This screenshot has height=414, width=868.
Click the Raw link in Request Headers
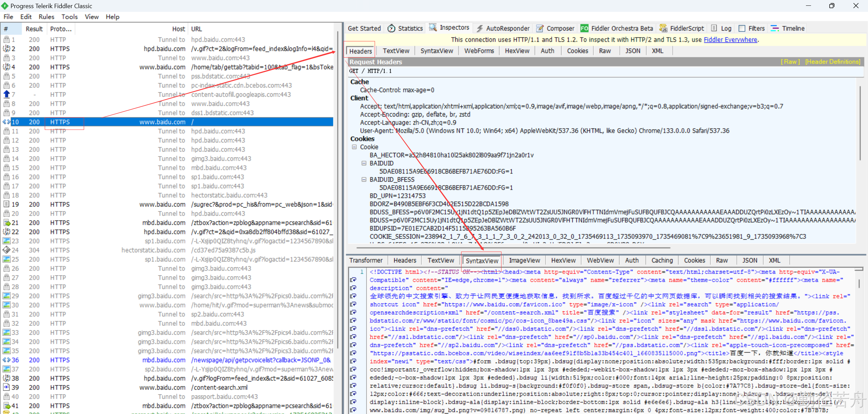click(790, 62)
